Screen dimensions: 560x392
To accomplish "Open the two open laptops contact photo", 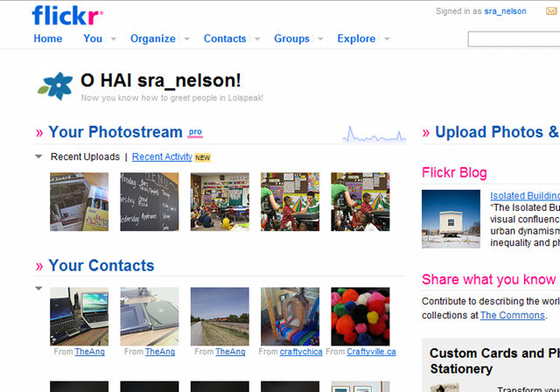I will point(80,317).
